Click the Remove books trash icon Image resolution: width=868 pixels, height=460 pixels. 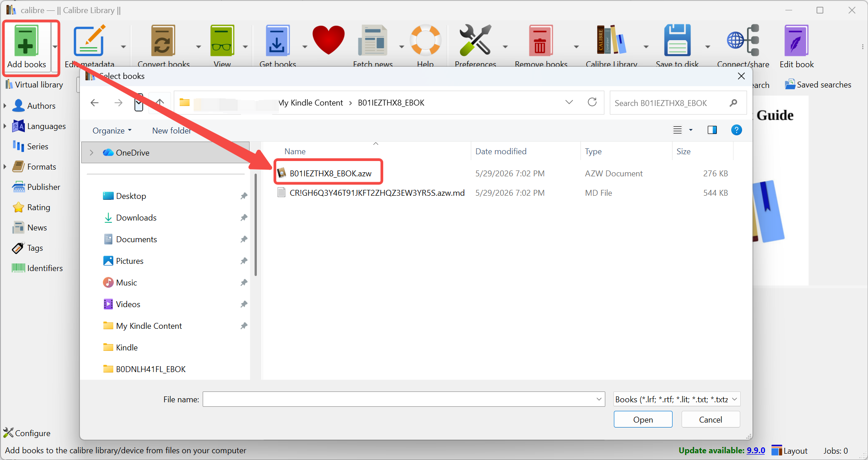[x=541, y=41]
